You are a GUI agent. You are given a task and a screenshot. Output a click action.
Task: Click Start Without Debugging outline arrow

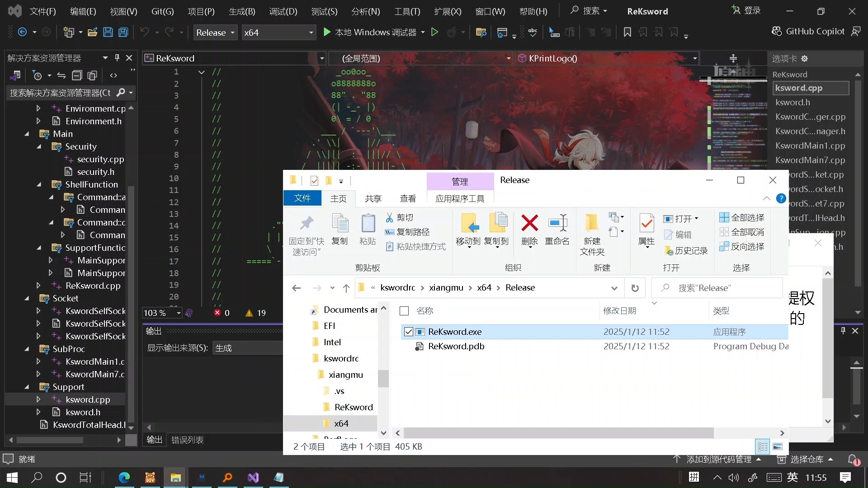click(x=434, y=32)
